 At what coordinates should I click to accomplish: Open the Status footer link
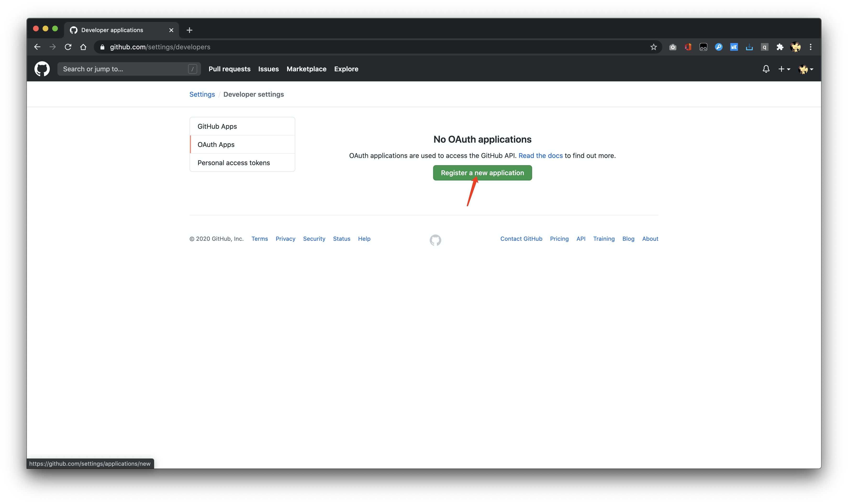[341, 239]
